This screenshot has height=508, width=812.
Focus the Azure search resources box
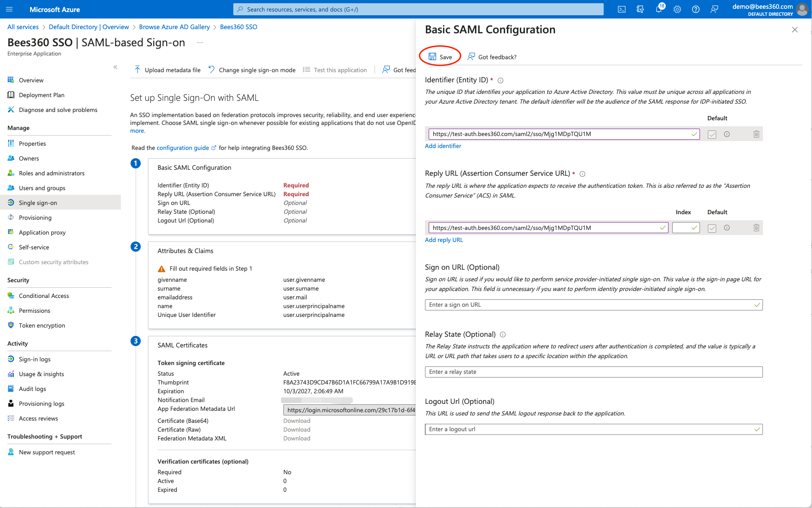pyautogui.click(x=418, y=9)
